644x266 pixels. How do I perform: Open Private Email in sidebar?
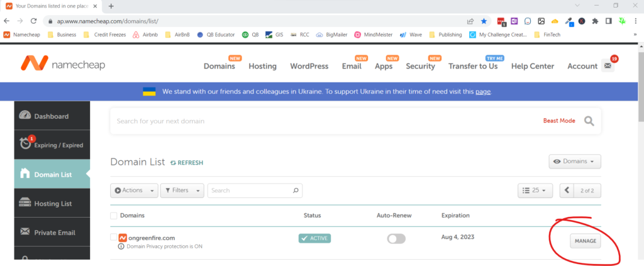point(52,232)
